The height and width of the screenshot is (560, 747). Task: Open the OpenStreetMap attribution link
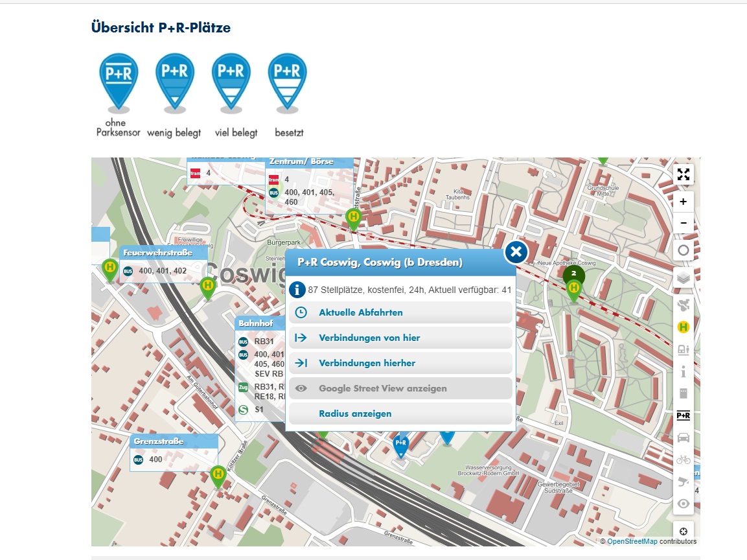[632, 542]
